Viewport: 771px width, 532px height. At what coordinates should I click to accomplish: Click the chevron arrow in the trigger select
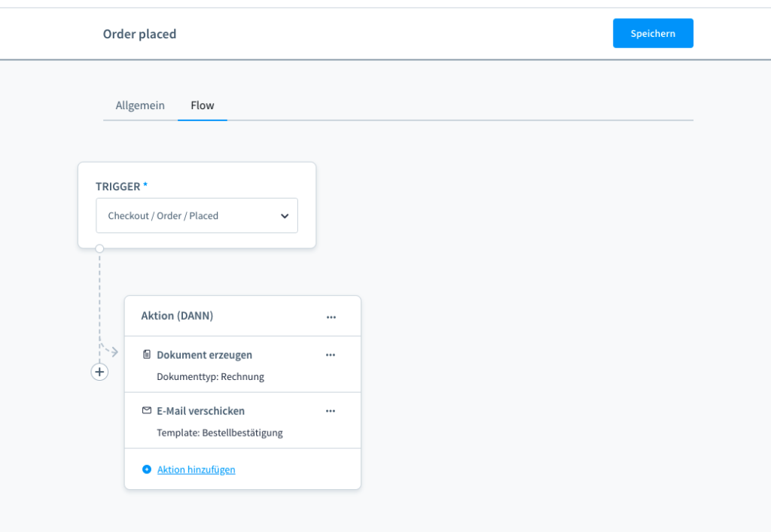(x=285, y=216)
